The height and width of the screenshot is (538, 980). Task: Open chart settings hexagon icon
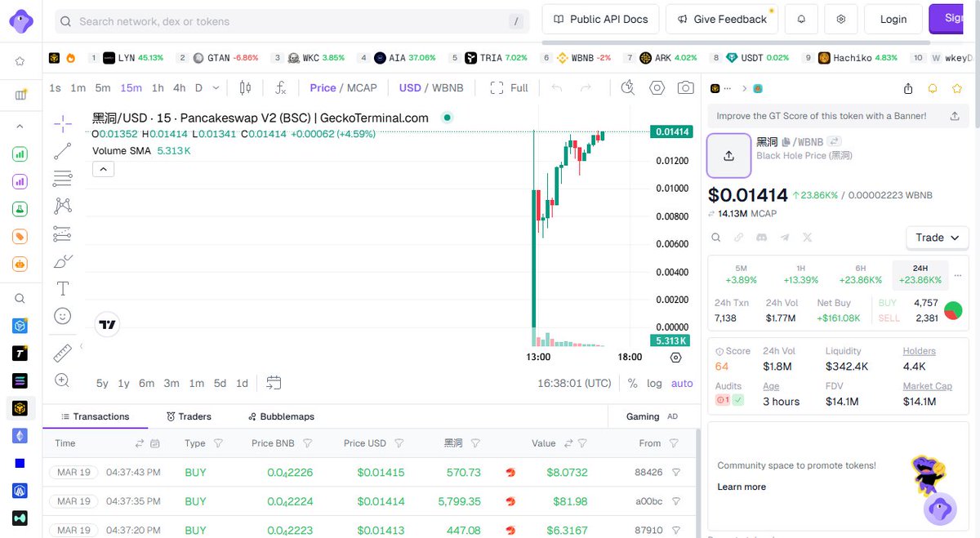click(x=657, y=87)
